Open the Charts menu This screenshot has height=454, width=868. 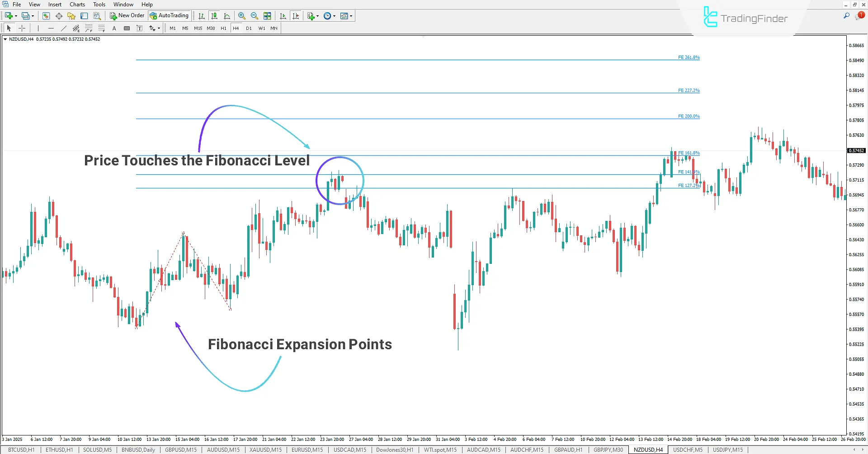point(77,4)
